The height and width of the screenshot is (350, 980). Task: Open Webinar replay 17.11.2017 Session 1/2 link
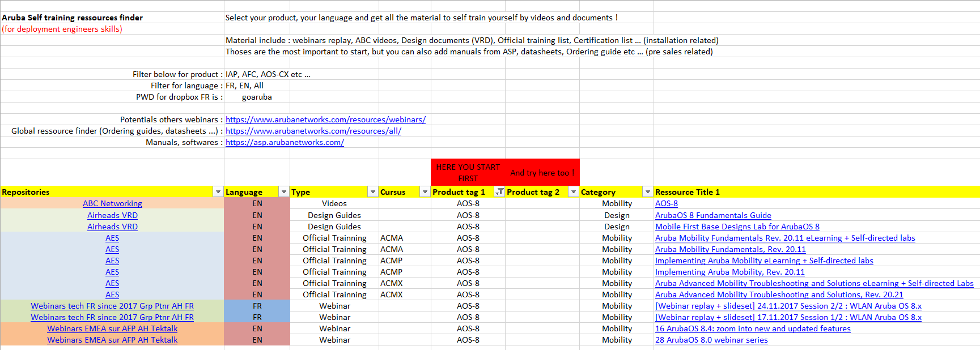[788, 317]
